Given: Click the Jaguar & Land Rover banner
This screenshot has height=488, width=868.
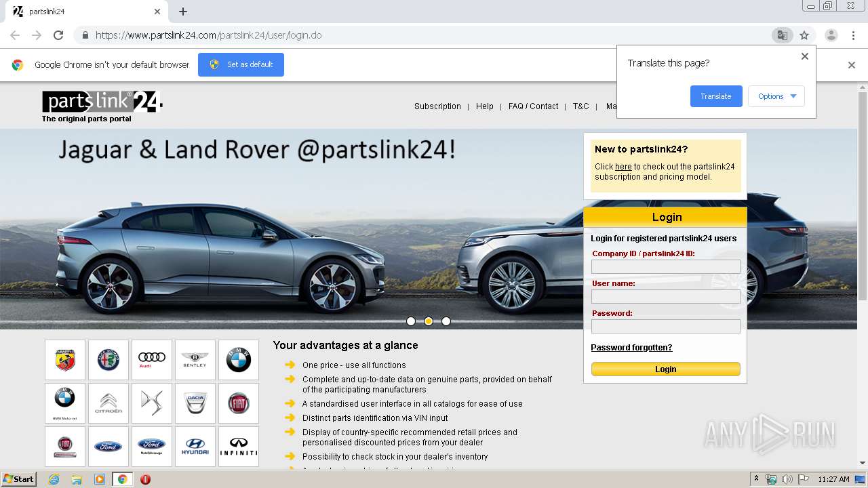Looking at the screenshot, I should point(292,229).
